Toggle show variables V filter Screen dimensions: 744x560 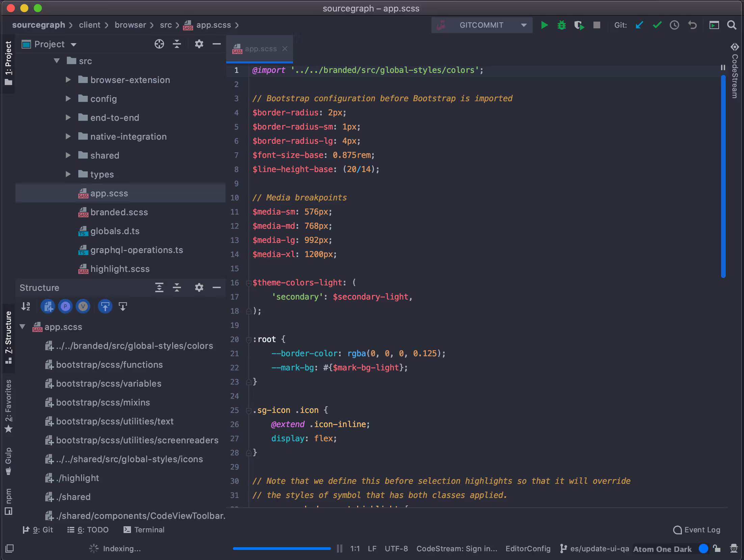[x=83, y=307]
